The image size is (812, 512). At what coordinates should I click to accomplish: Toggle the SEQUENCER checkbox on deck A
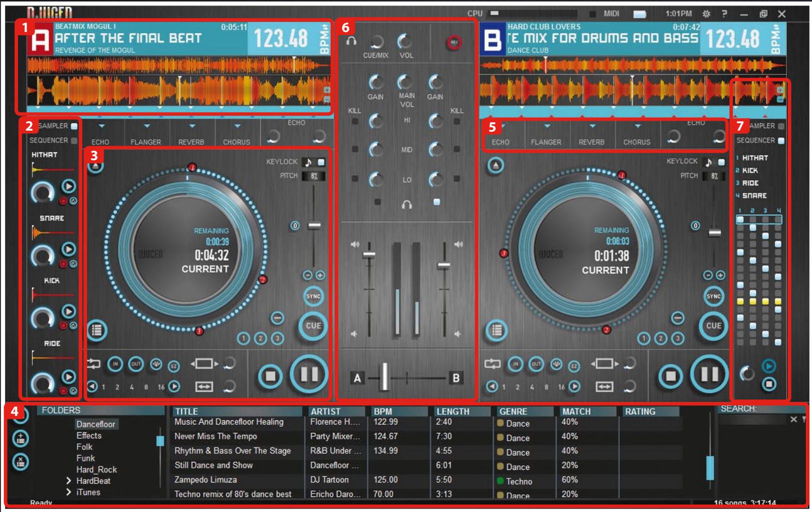click(74, 141)
